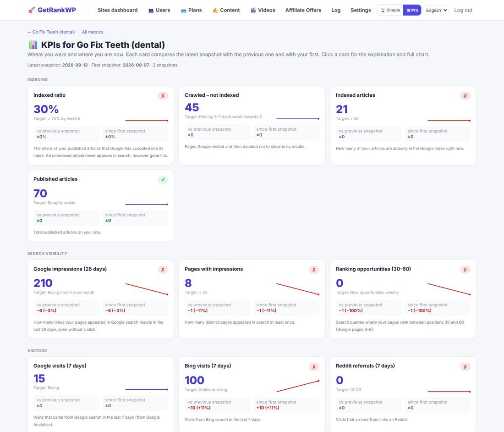504x432 pixels.
Task: Click the GetRankWP brand name
Action: coord(57,10)
